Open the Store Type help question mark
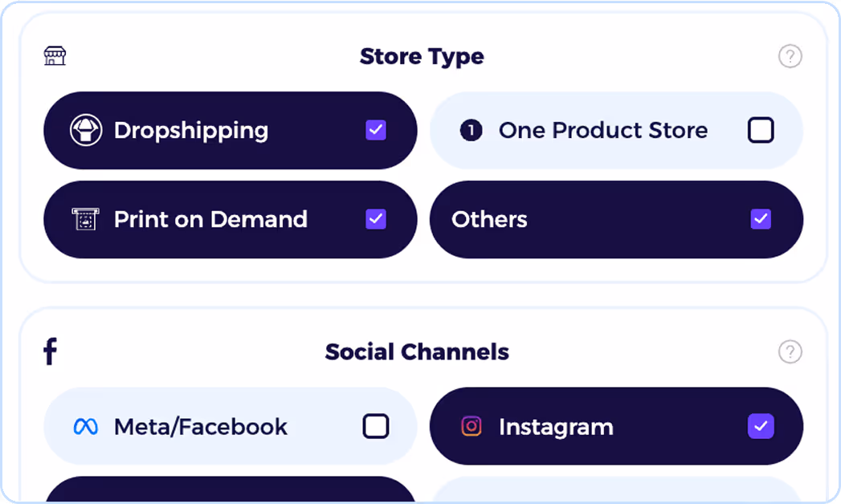841x504 pixels. [790, 56]
